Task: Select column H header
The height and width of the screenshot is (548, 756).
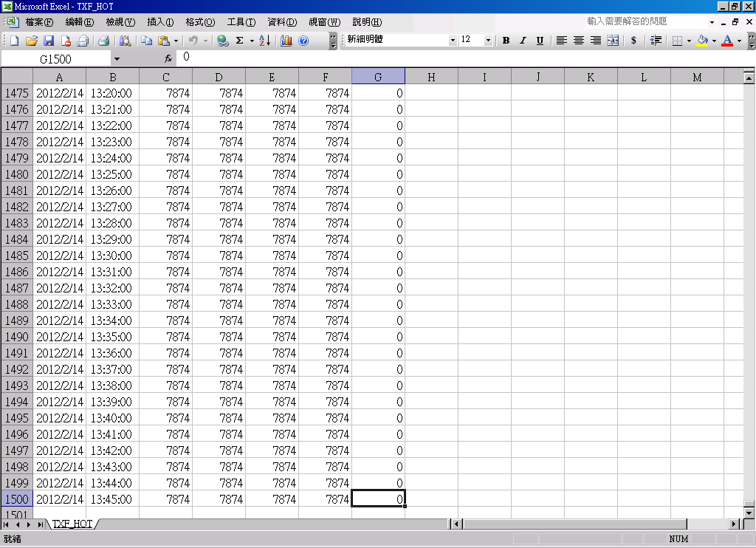Action: 431,78
